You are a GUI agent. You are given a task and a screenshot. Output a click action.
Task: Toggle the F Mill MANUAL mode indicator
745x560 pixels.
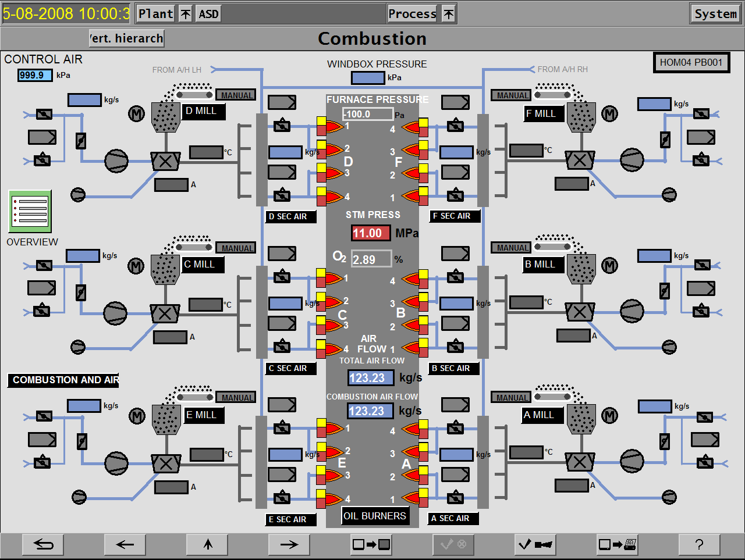(x=512, y=95)
